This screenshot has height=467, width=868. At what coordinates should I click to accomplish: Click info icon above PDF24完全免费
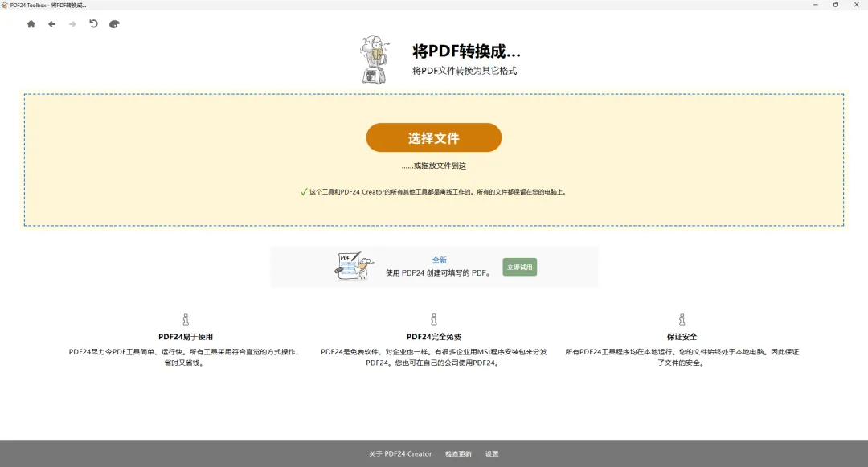coord(434,320)
